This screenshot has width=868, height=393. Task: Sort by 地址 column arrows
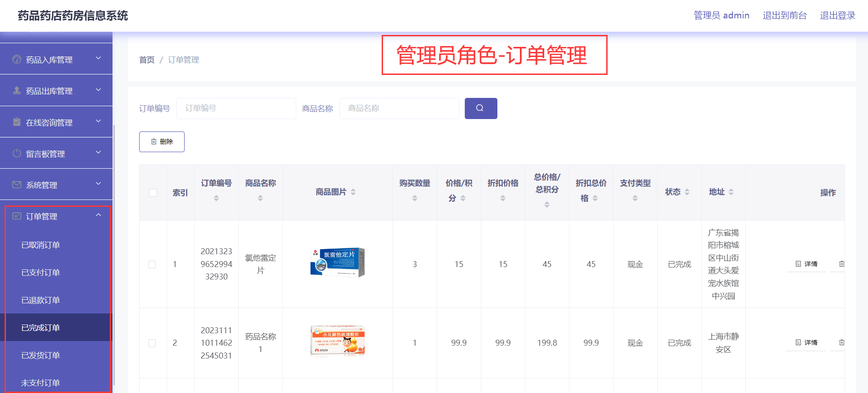click(x=731, y=192)
